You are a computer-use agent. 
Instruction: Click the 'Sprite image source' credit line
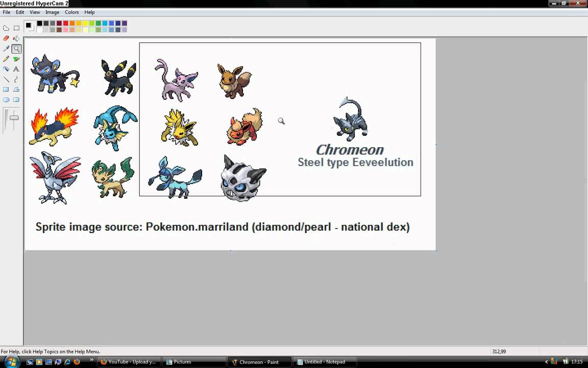(223, 227)
